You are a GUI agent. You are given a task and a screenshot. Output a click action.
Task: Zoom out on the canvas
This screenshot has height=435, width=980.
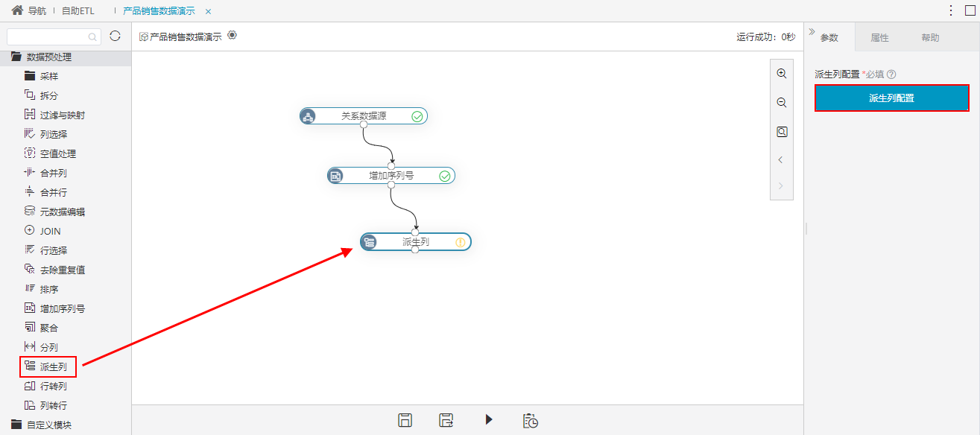click(x=782, y=103)
